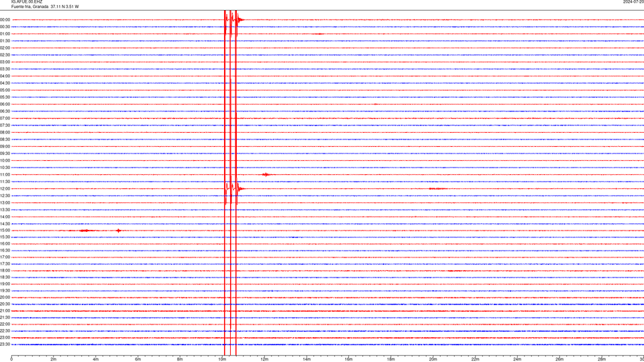Click the seismic event on the 11:00 trace

(x=266, y=174)
